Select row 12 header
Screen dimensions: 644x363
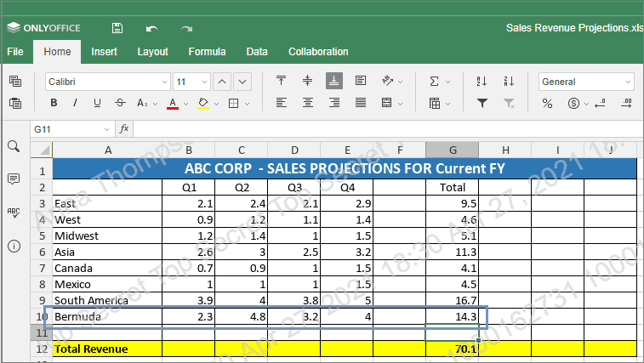[42, 349]
